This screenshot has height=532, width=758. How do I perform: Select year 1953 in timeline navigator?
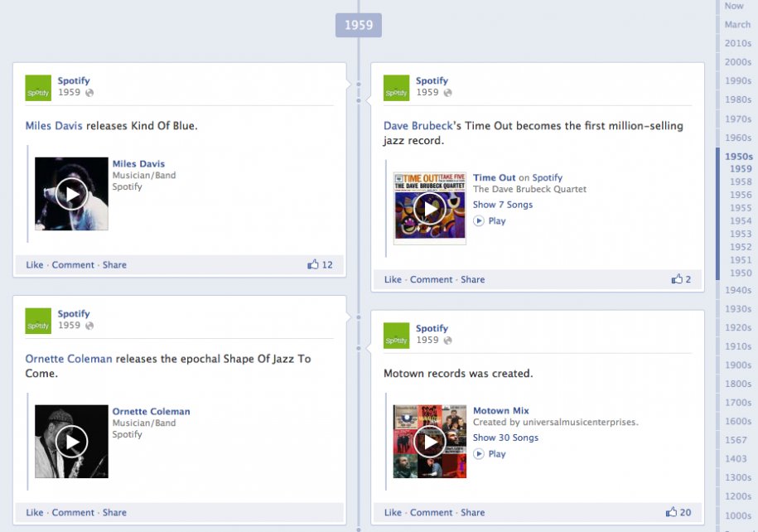[x=741, y=234]
